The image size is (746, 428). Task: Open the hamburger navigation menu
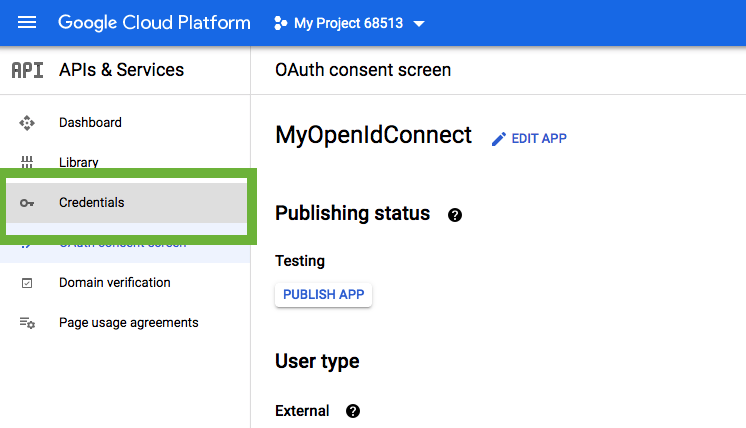coord(27,22)
